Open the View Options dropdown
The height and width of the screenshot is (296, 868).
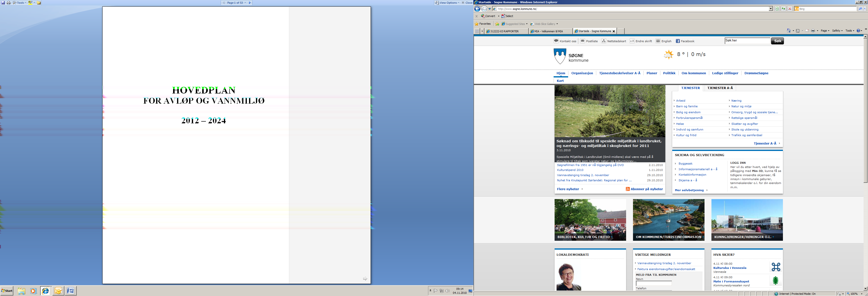tap(447, 3)
